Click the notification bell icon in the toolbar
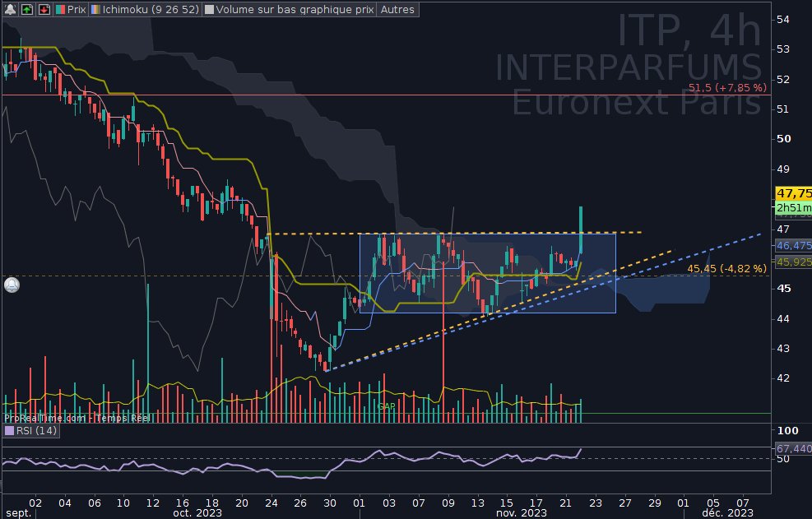The width and height of the screenshot is (812, 519). coord(10,10)
